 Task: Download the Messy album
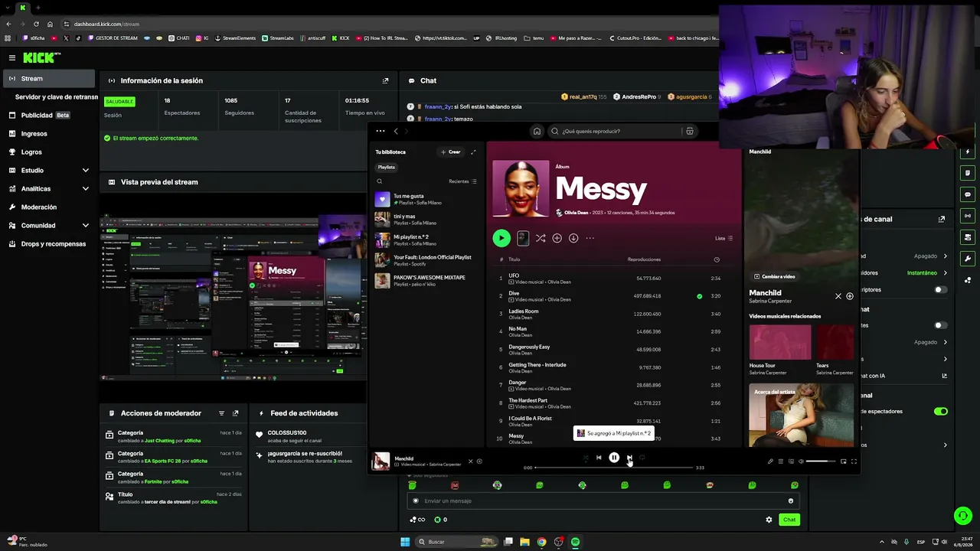point(573,238)
